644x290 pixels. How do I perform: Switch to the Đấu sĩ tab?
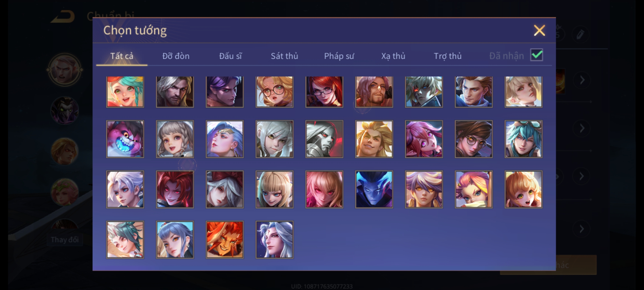[x=230, y=56]
